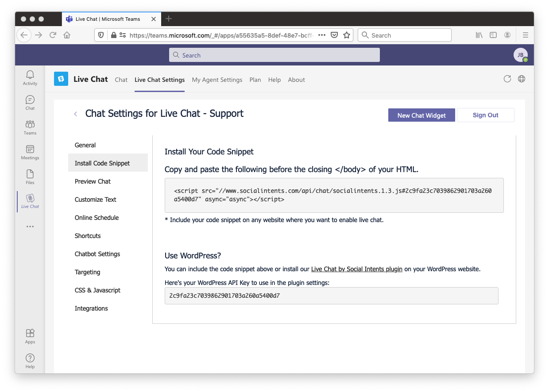Screen dimensions: 549x392
Task: Click the Firefox search field
Action: 405,35
